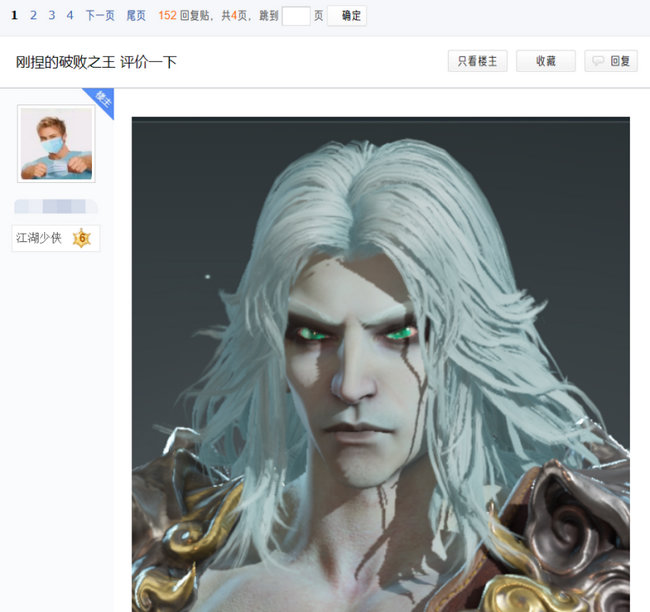Open the next page via 下一页
650x612 pixels.
[100, 16]
